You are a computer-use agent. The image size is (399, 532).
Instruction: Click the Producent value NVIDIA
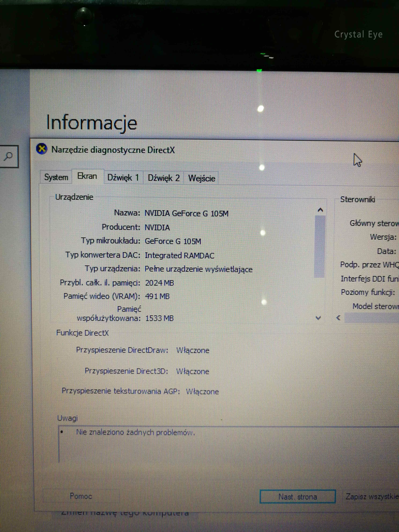tap(157, 227)
